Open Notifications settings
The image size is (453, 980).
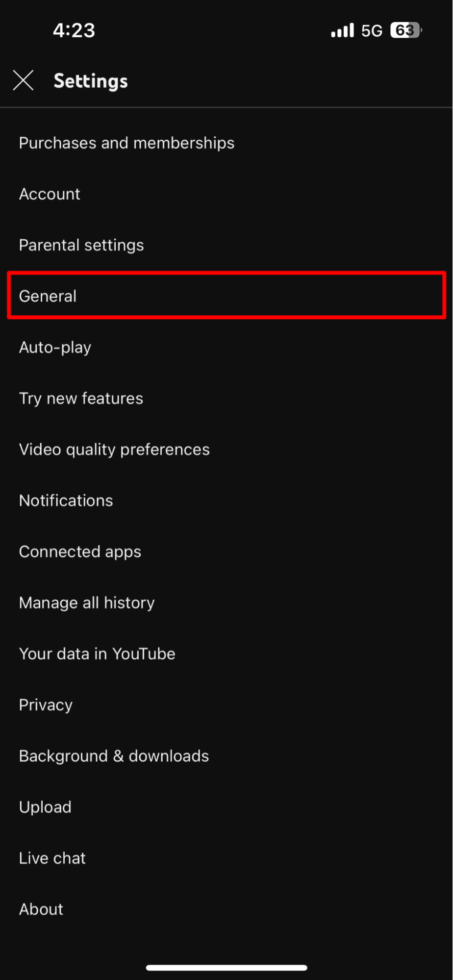tap(66, 500)
